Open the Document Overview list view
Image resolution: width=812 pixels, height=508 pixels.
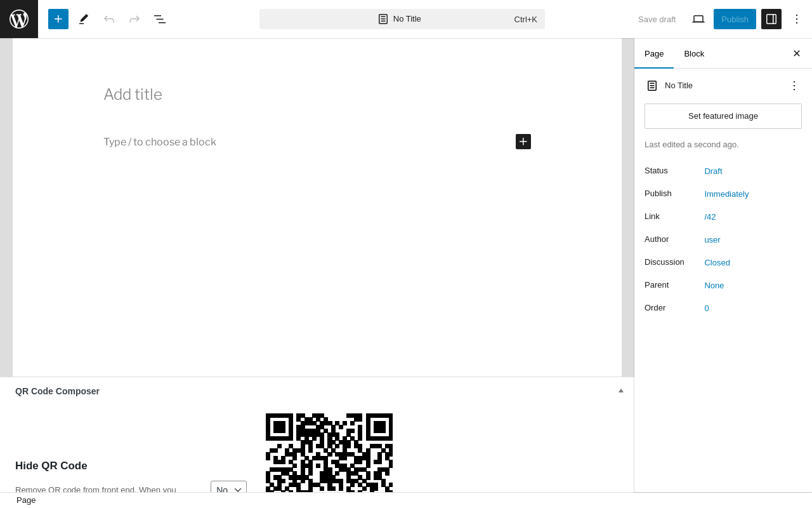pyautogui.click(x=160, y=19)
